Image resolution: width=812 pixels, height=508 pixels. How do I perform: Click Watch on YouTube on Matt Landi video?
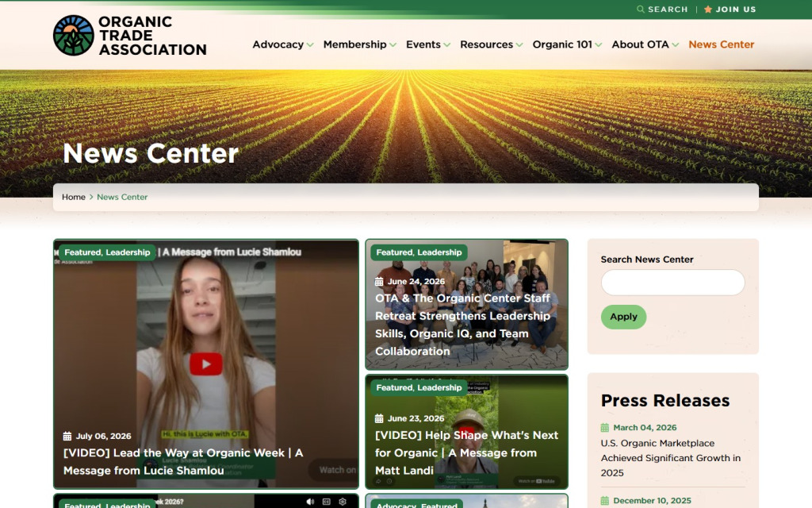click(x=537, y=481)
